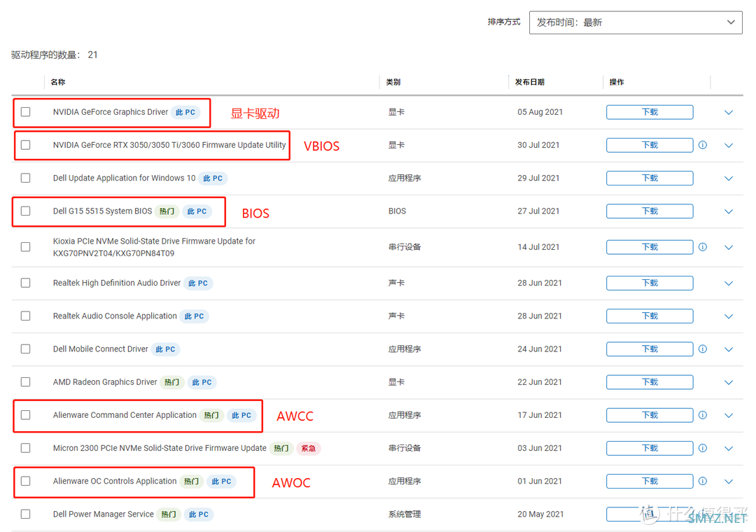This screenshot has height=532, width=756.
Task: Check the Alienware Command Center Application checkbox
Action: (26, 415)
